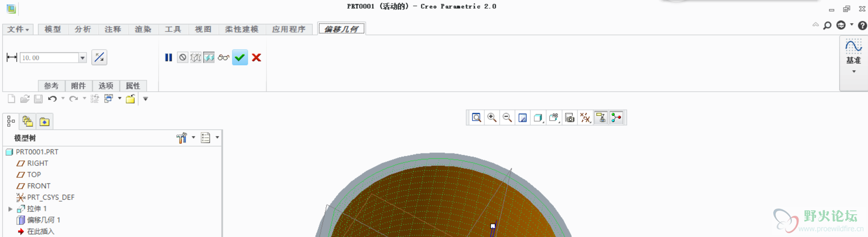The height and width of the screenshot is (237, 868).
Task: Expand the 拉伸 1 feature node
Action: 10,209
